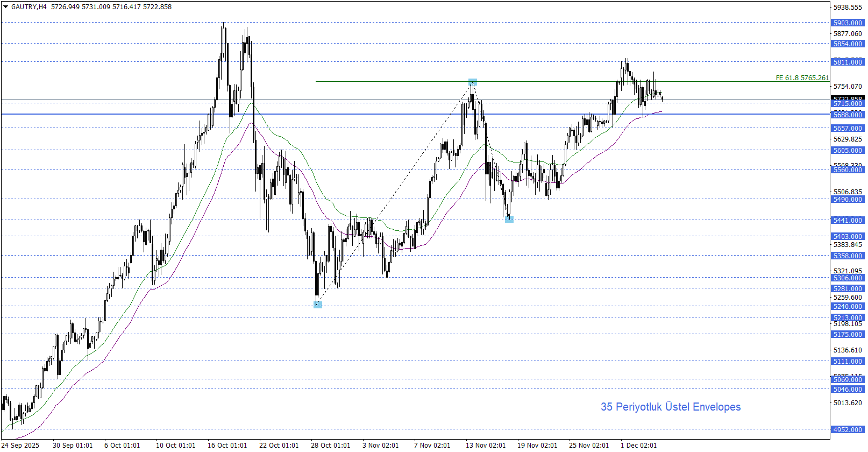Click the 5506.835 price scale value
The width and height of the screenshot is (868, 452).
coord(848,192)
